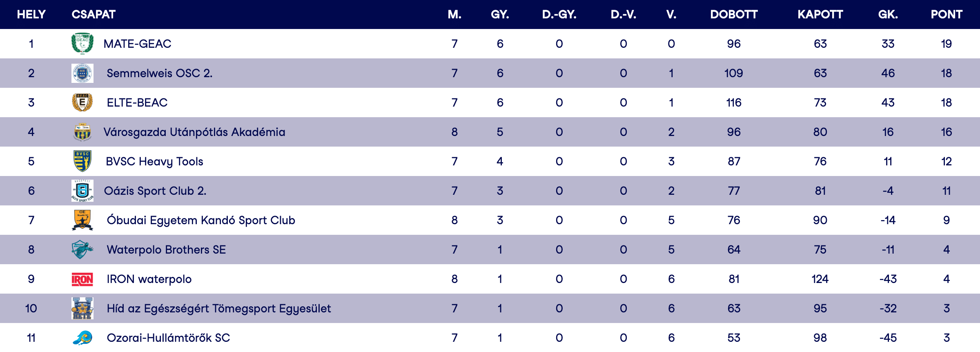Click the Oázis Sport Club 2. logo
The image size is (980, 352).
pyautogui.click(x=82, y=191)
